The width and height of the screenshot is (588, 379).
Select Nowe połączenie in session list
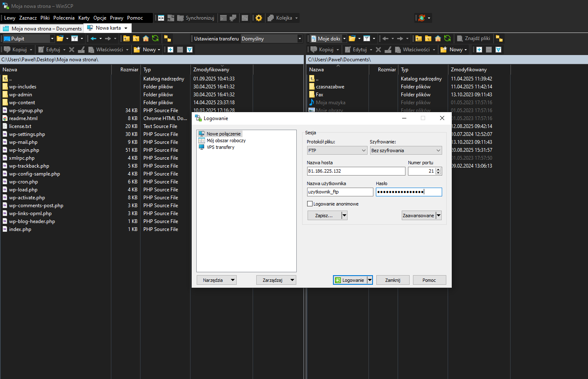tap(220, 134)
